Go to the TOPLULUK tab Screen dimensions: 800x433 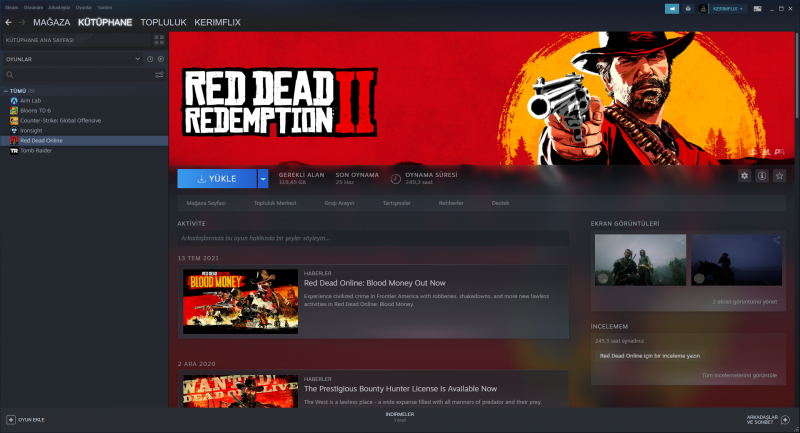tap(163, 22)
